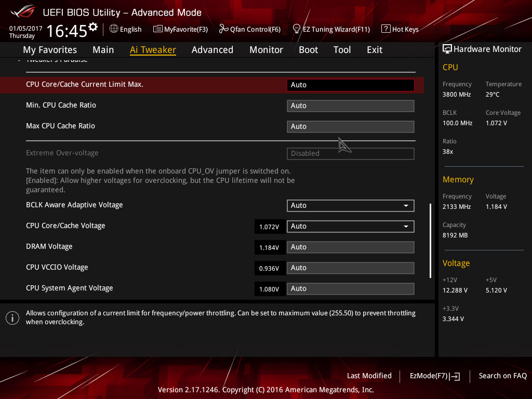
Task: Open Search on FAQ link
Action: 502,376
